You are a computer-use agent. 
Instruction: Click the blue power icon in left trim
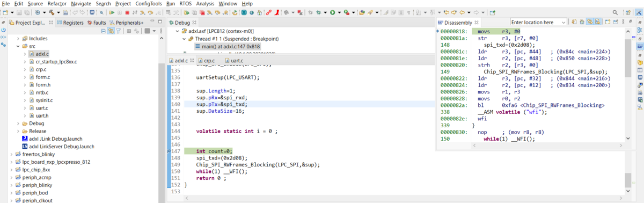point(3,30)
